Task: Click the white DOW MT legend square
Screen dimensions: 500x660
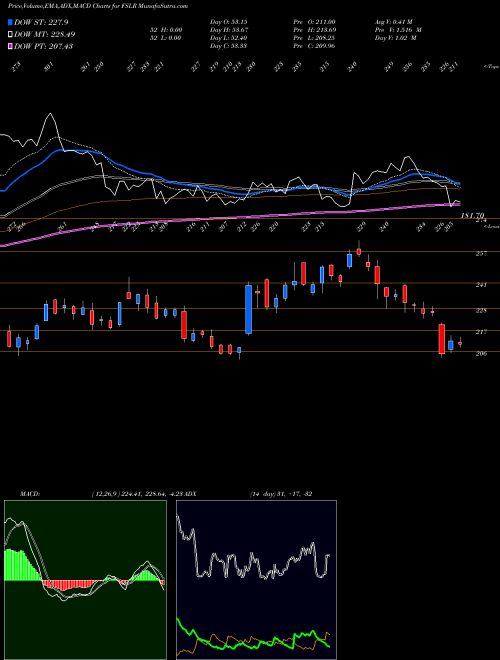Action: pos(10,34)
